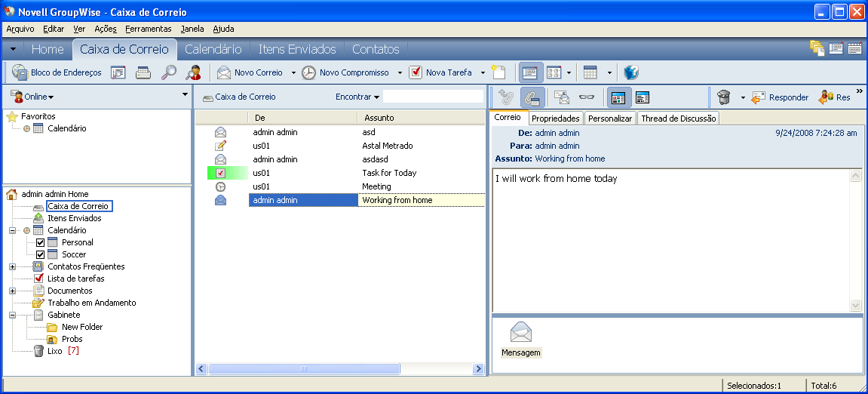Click the Encontrar search input field
The height and width of the screenshot is (394, 868).
point(434,97)
